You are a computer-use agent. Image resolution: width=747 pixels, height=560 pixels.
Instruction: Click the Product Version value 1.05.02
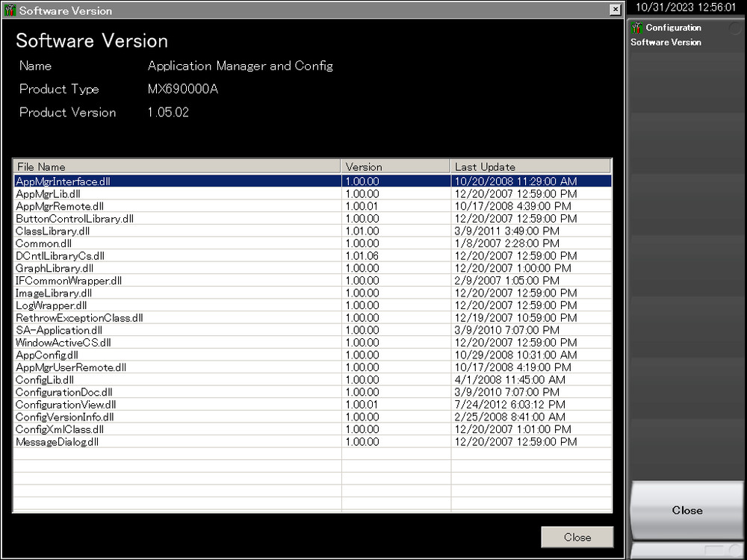tap(168, 113)
